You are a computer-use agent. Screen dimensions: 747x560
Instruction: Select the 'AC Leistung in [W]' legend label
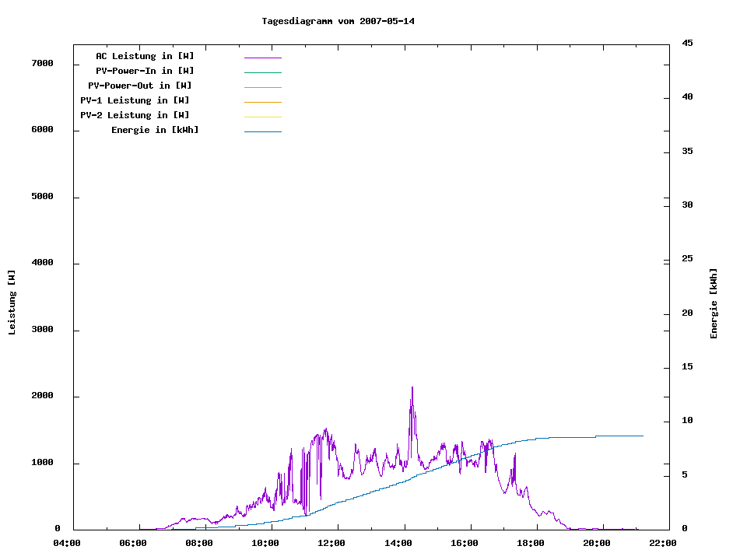[145, 56]
